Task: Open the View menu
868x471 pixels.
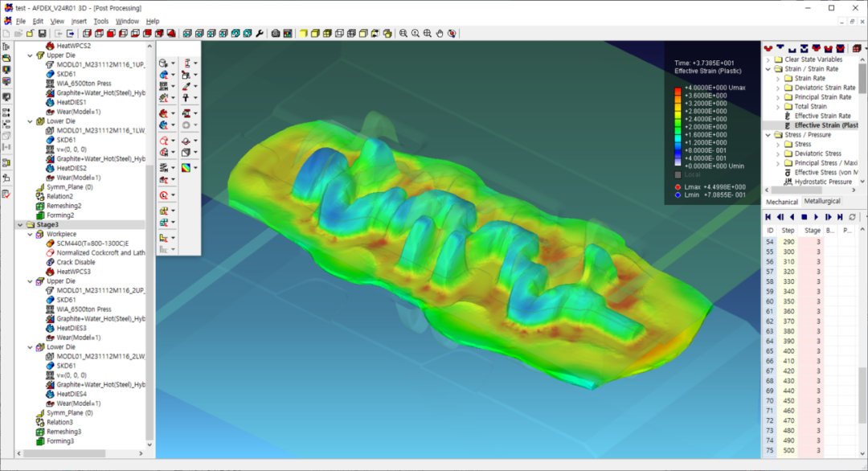Action: click(x=57, y=21)
